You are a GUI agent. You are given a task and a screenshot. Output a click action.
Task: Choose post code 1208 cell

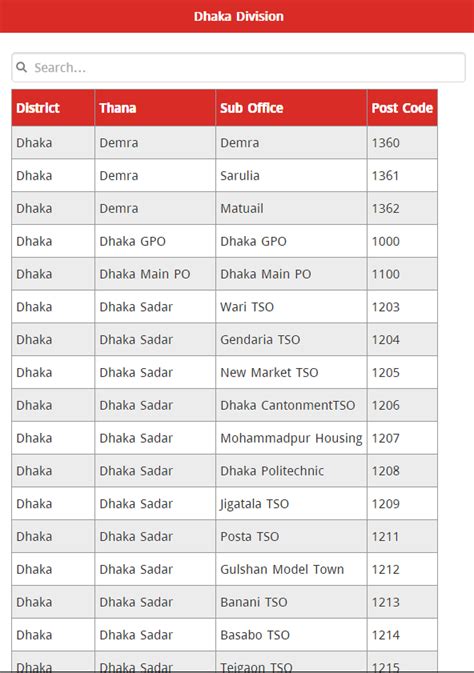tap(402, 471)
